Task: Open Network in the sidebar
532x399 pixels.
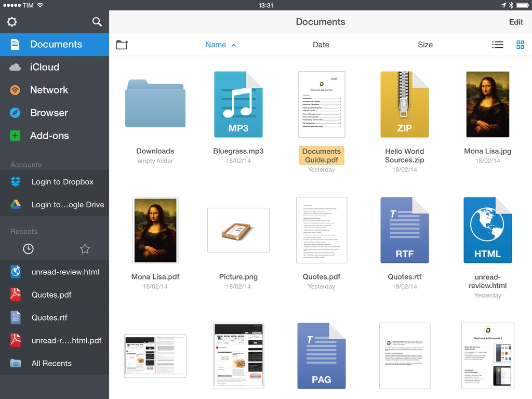Action: [55, 90]
